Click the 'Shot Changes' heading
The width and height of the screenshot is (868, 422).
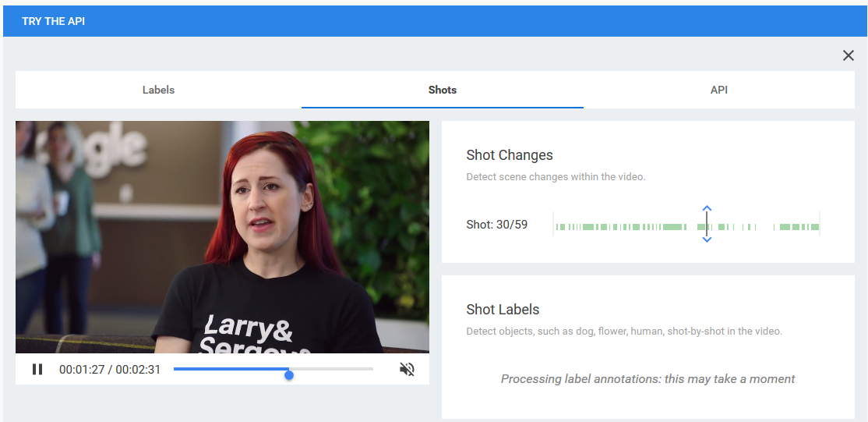[510, 154]
